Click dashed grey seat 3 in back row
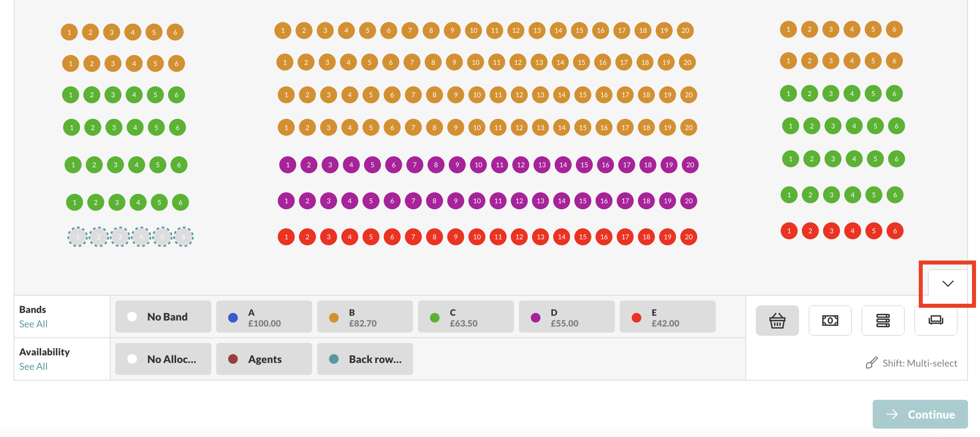The image size is (980, 437). [120, 237]
